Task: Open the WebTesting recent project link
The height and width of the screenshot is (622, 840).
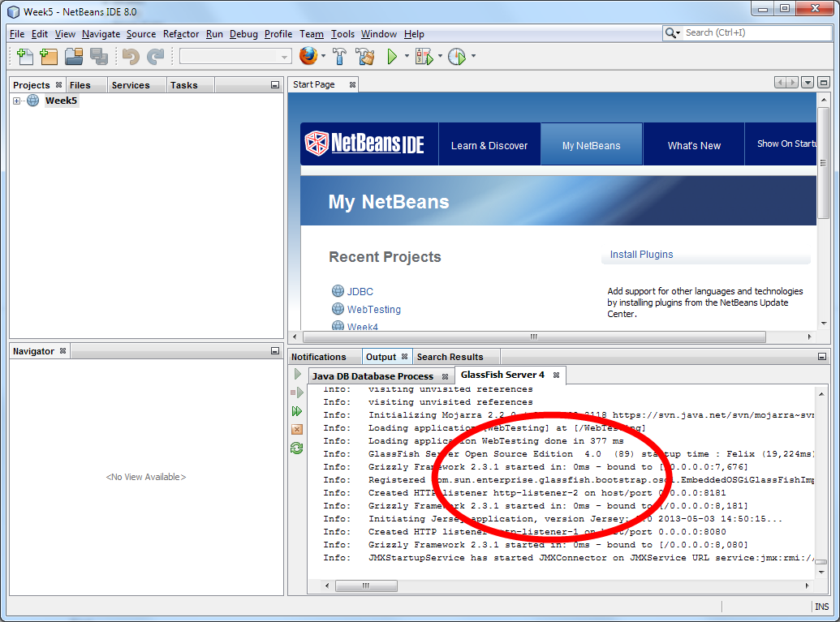Action: click(x=373, y=309)
